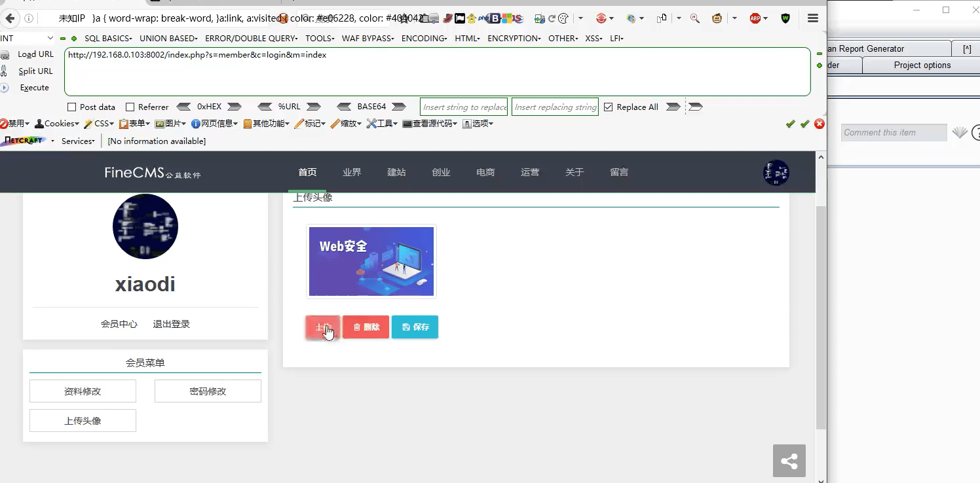Open the Cookies developer toolbar dropdown
Image resolution: width=980 pixels, height=483 pixels.
[57, 124]
